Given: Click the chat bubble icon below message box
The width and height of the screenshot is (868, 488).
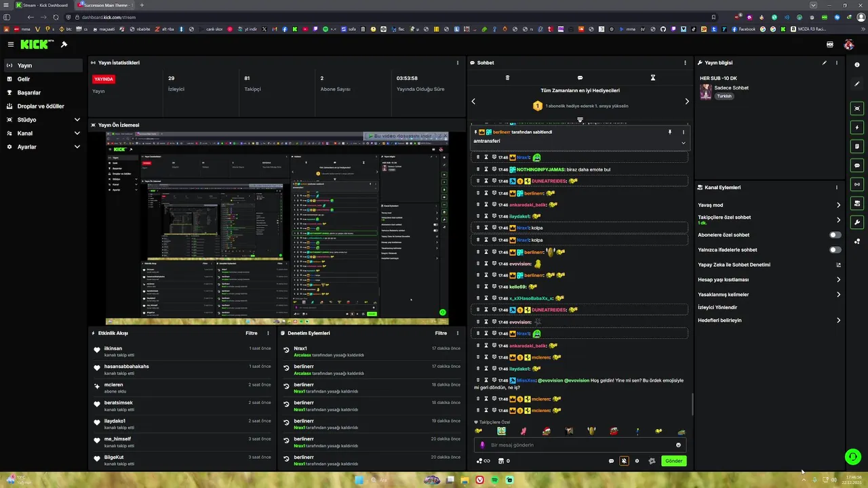Looking at the screenshot, I should click(611, 461).
